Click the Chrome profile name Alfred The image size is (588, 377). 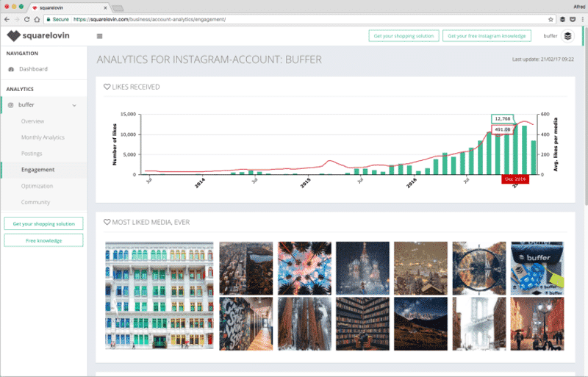(x=579, y=7)
